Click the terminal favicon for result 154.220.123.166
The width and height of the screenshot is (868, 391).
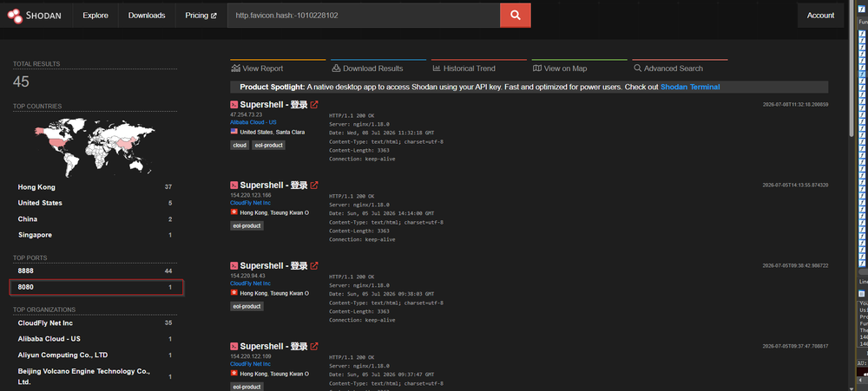[x=234, y=186]
